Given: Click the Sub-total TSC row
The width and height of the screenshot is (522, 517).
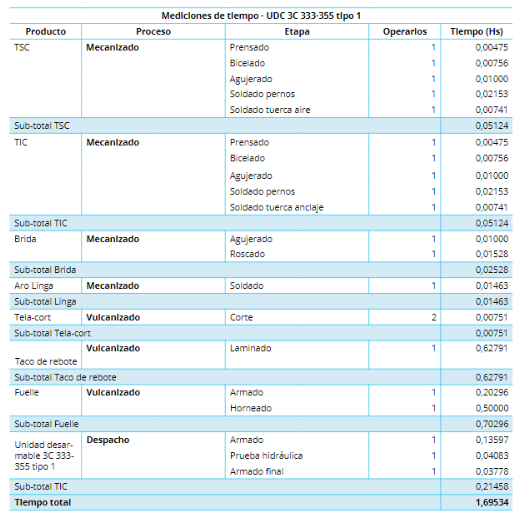Looking at the screenshot, I should tap(261, 126).
